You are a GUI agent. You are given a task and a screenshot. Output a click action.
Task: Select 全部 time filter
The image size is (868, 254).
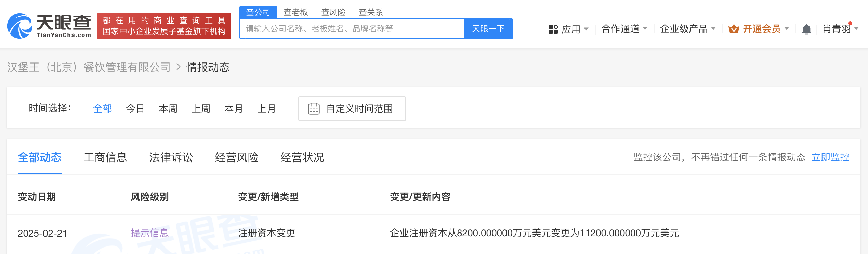pos(103,109)
